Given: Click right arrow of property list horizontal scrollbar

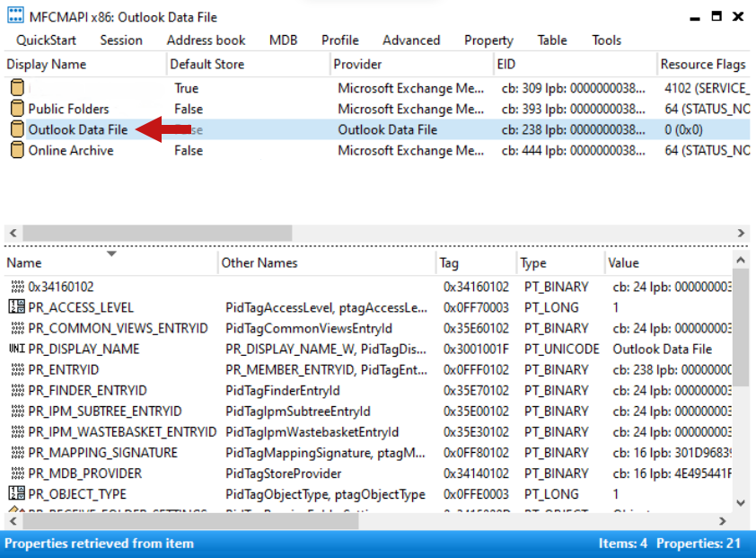Looking at the screenshot, I should pos(722,521).
